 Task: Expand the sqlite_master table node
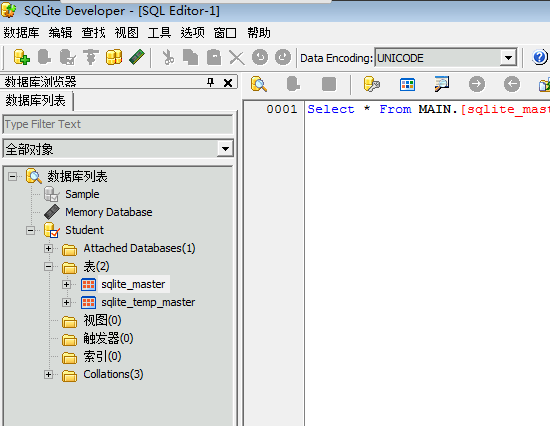pyautogui.click(x=66, y=284)
